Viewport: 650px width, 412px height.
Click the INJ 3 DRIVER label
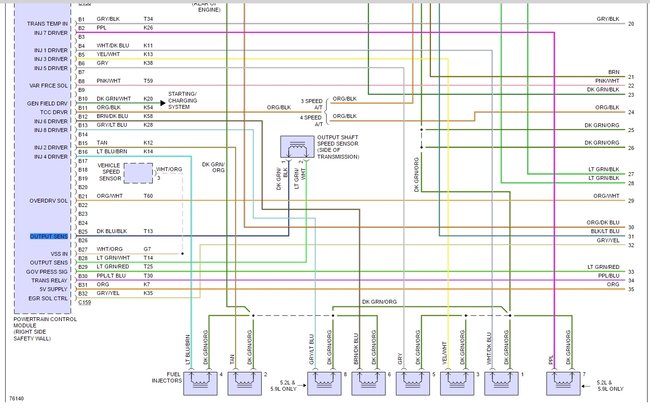[51, 59]
